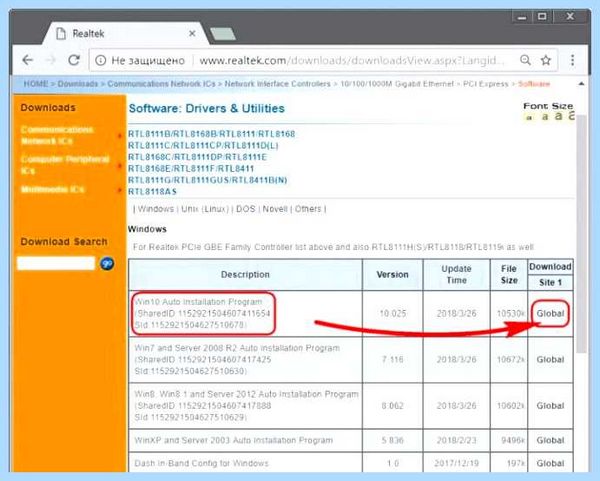Click update time 2018/2/23 cell
600x481 pixels.
click(x=457, y=440)
